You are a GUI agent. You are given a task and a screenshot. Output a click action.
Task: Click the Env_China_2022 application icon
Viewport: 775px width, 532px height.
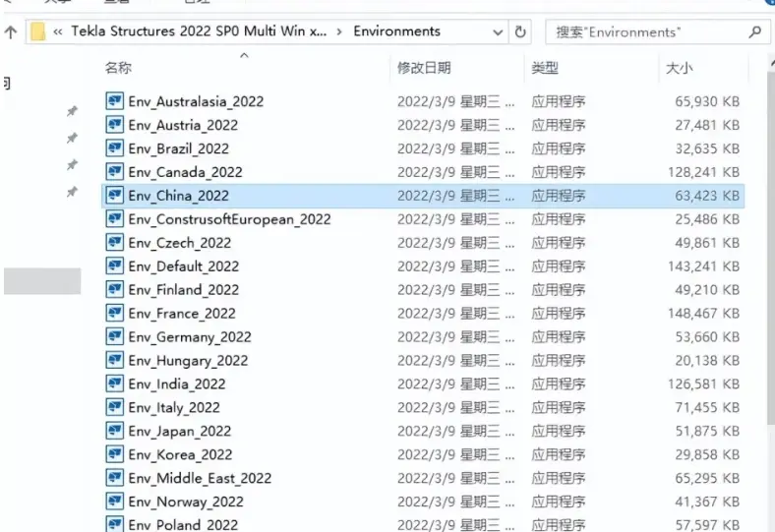115,196
